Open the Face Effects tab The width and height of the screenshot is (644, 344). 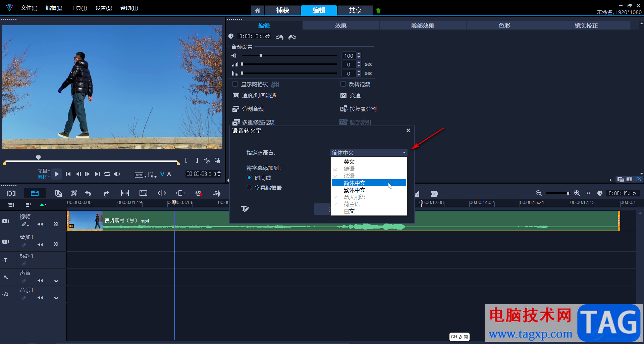point(423,26)
